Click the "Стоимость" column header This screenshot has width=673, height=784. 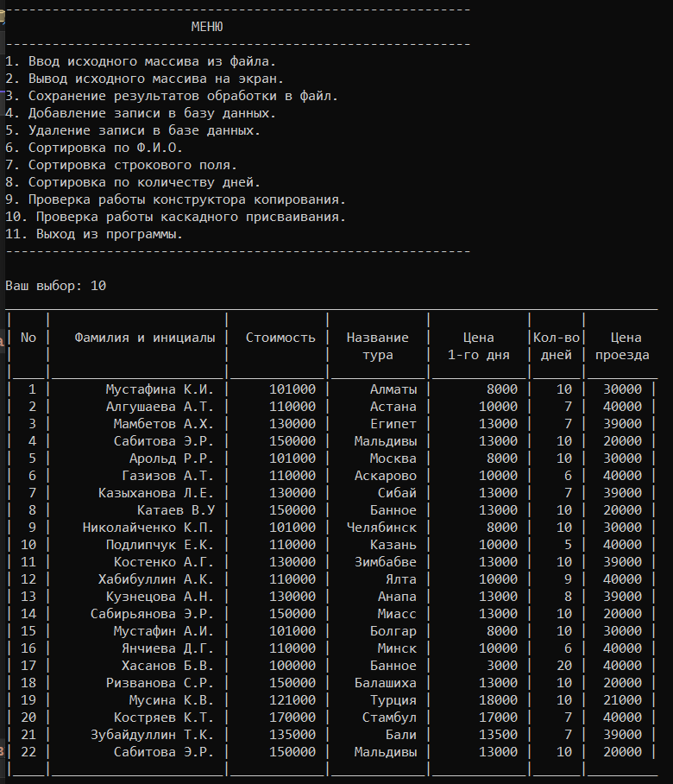280,338
